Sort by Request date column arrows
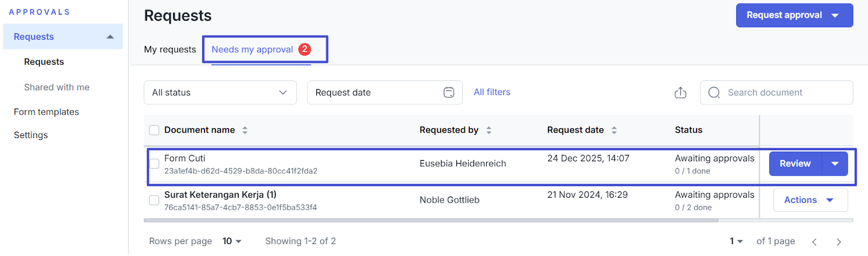868x256 pixels. (614, 130)
